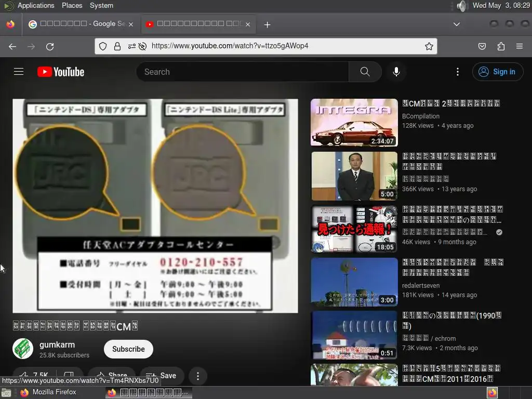The image size is (532, 399).
Task: Click the Firefox icon in bottom-right tray
Action: [493, 393]
